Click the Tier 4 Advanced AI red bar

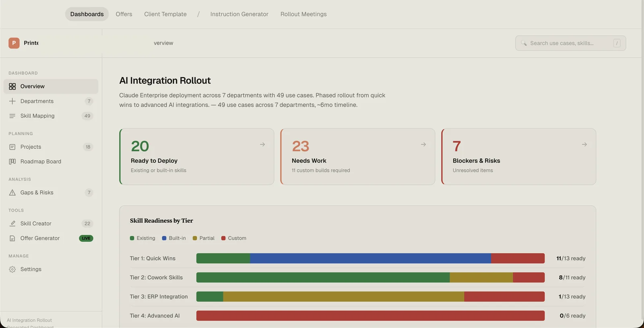(370, 316)
